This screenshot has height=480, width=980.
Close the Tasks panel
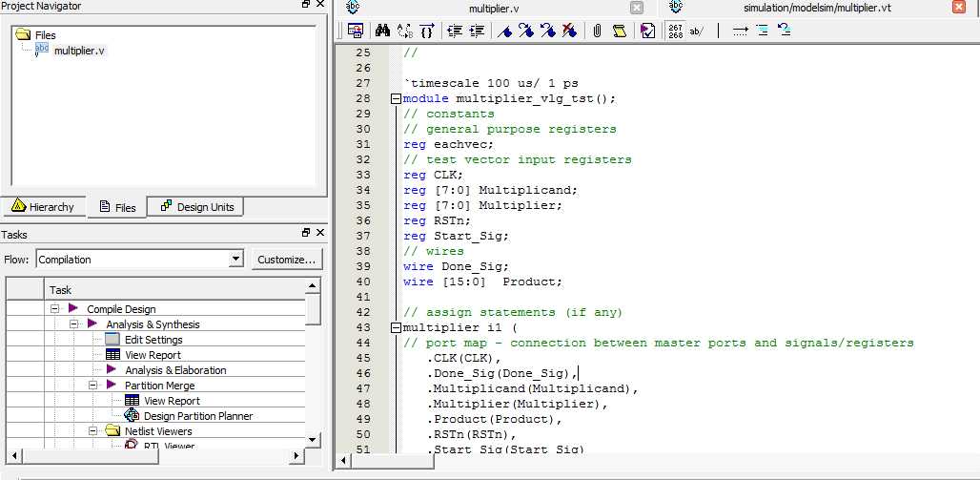[320, 233]
